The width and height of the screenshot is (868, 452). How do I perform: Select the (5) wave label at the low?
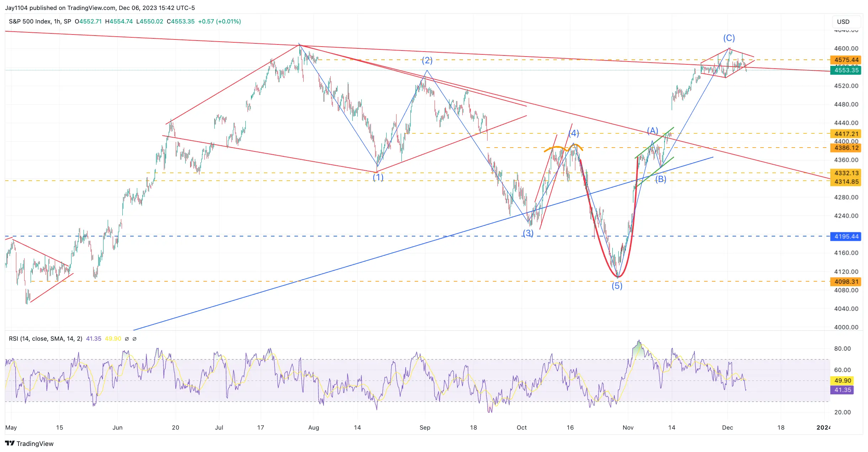[x=617, y=286]
